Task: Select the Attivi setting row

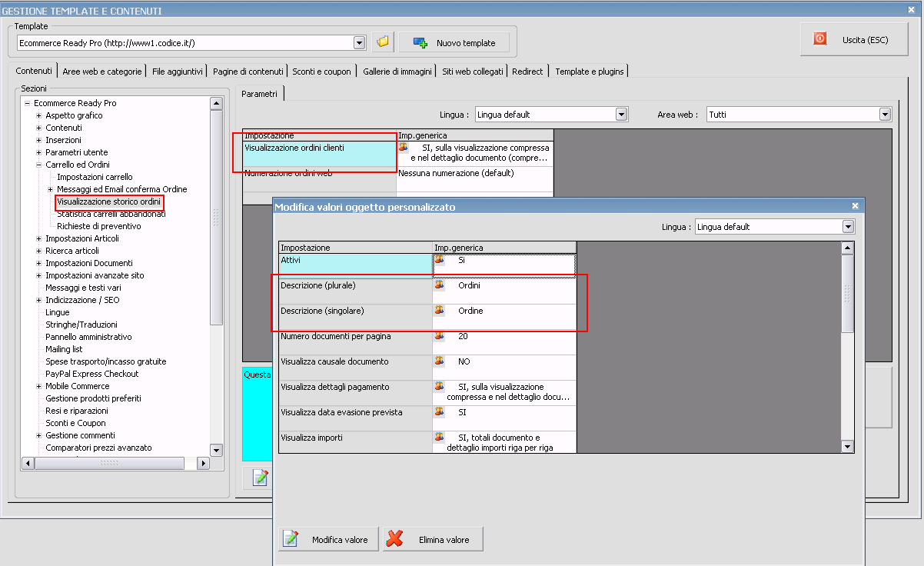Action: (x=356, y=265)
